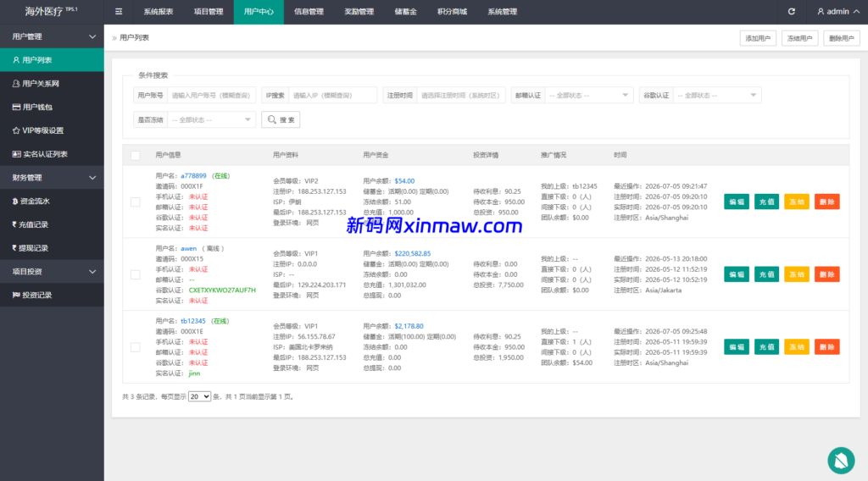
Task: Switch to 奖励管理 top menu
Action: (359, 12)
